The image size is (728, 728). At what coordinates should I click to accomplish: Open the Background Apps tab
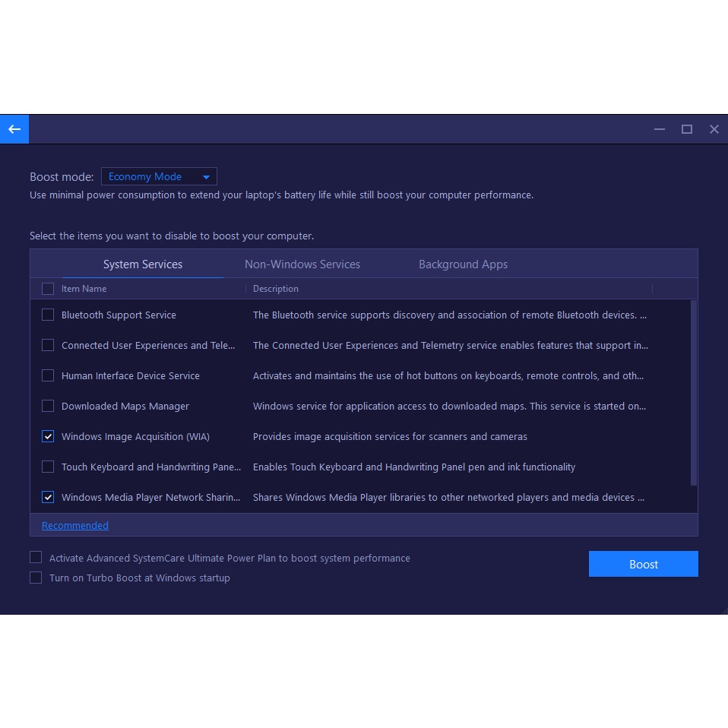[463, 264]
